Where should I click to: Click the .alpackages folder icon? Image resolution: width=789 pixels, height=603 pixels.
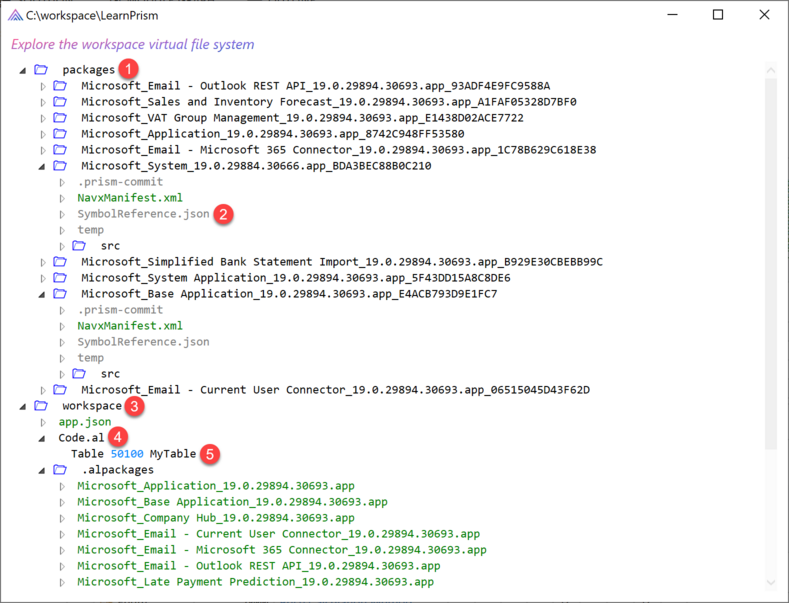pos(60,470)
